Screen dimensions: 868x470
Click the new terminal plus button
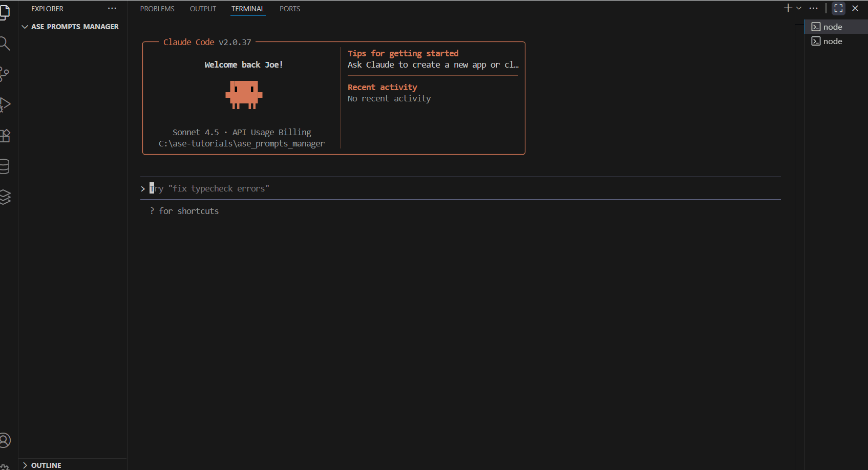point(788,8)
